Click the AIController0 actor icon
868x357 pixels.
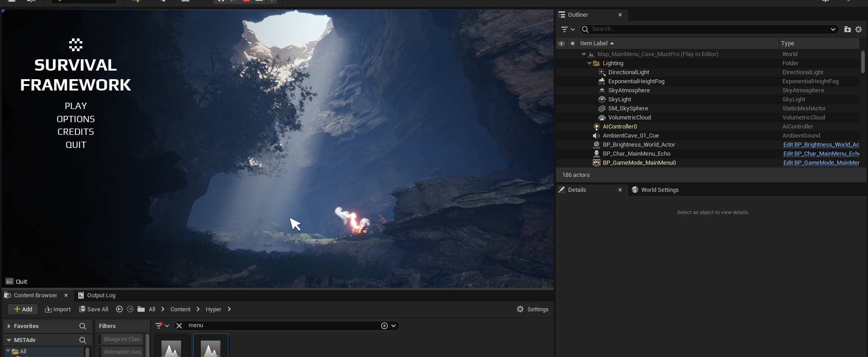click(x=597, y=127)
